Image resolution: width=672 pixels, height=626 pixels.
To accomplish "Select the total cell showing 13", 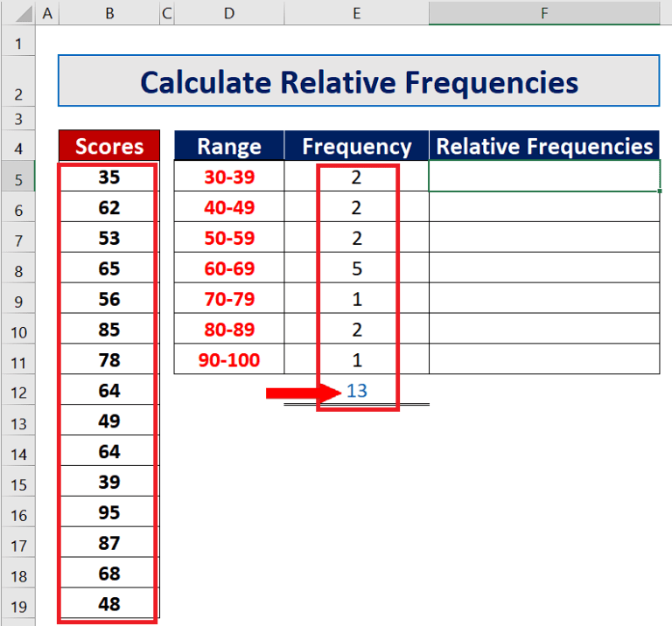I will pyautogui.click(x=357, y=390).
